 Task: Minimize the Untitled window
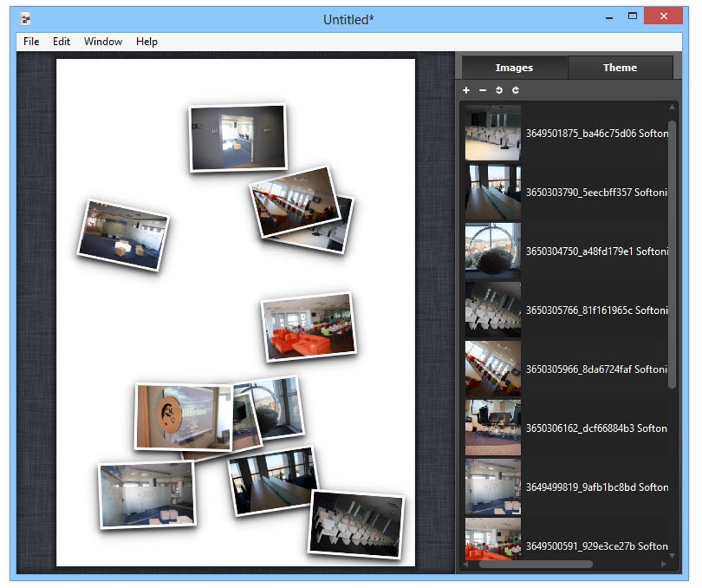(x=609, y=17)
